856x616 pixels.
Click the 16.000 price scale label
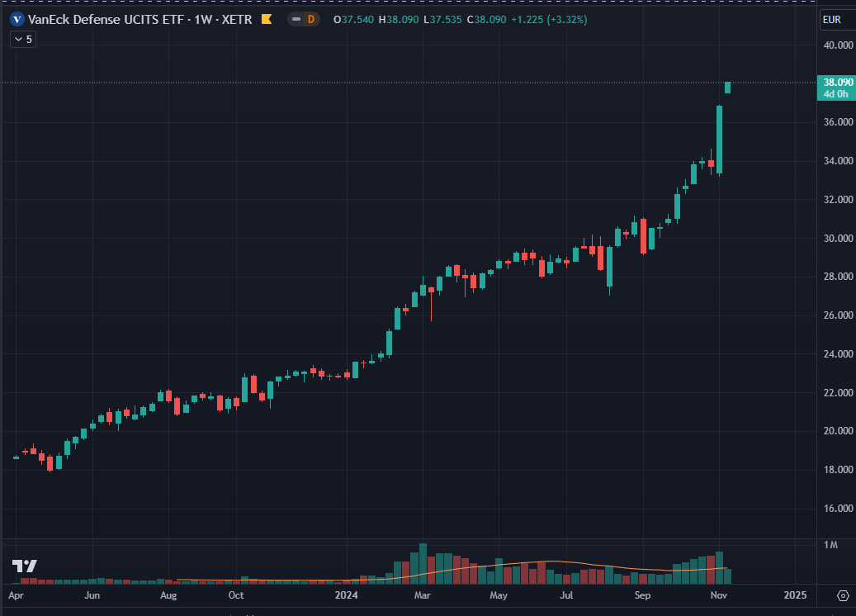click(838, 509)
